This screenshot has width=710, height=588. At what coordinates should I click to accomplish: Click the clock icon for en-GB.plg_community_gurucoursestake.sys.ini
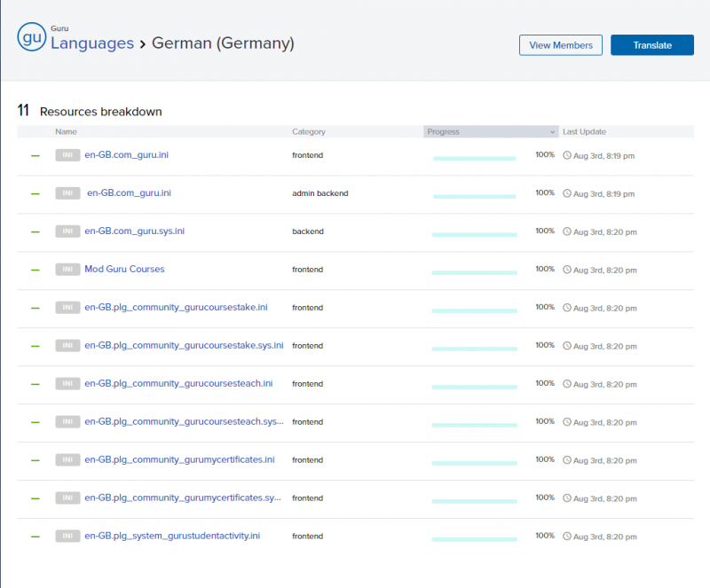click(567, 345)
